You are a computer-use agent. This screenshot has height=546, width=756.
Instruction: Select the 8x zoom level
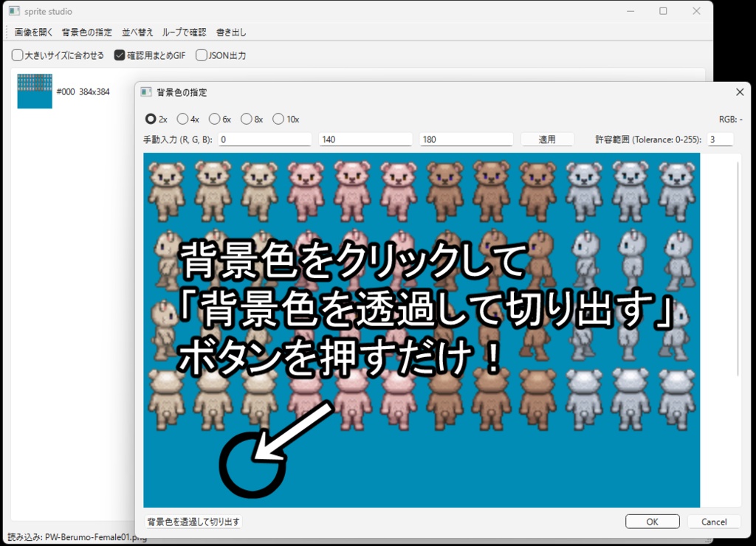point(245,119)
